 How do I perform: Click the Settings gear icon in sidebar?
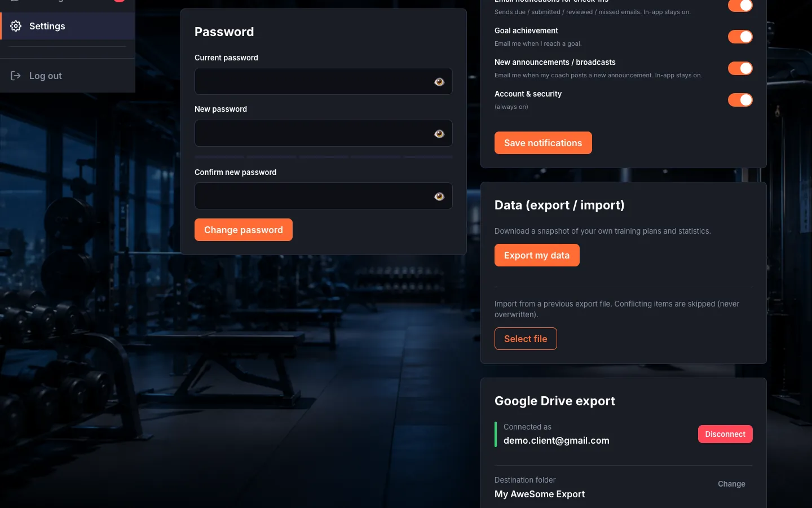(x=16, y=26)
